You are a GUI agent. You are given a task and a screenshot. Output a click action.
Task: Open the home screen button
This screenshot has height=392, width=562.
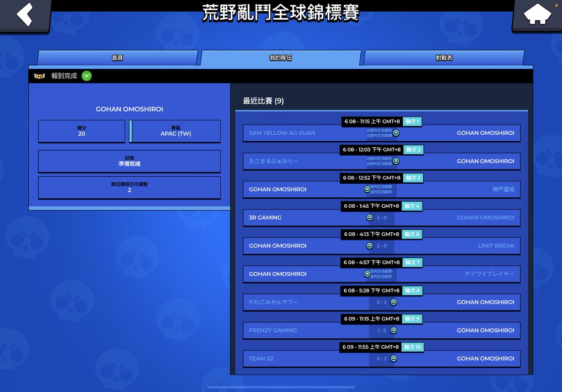537,15
